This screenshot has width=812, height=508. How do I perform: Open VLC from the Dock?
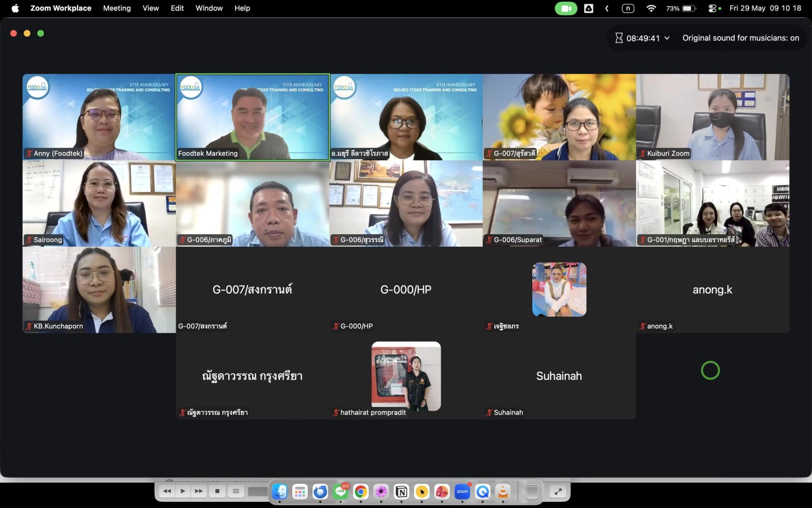(x=503, y=491)
